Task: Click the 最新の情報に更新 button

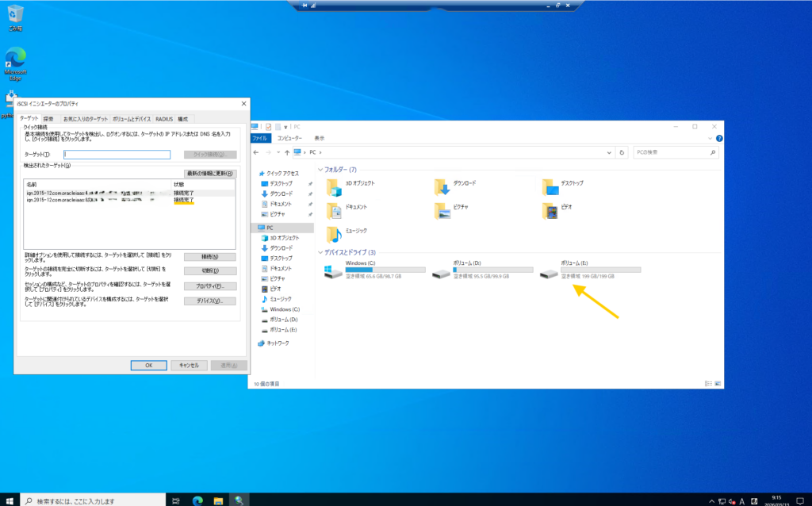Action: [209, 173]
